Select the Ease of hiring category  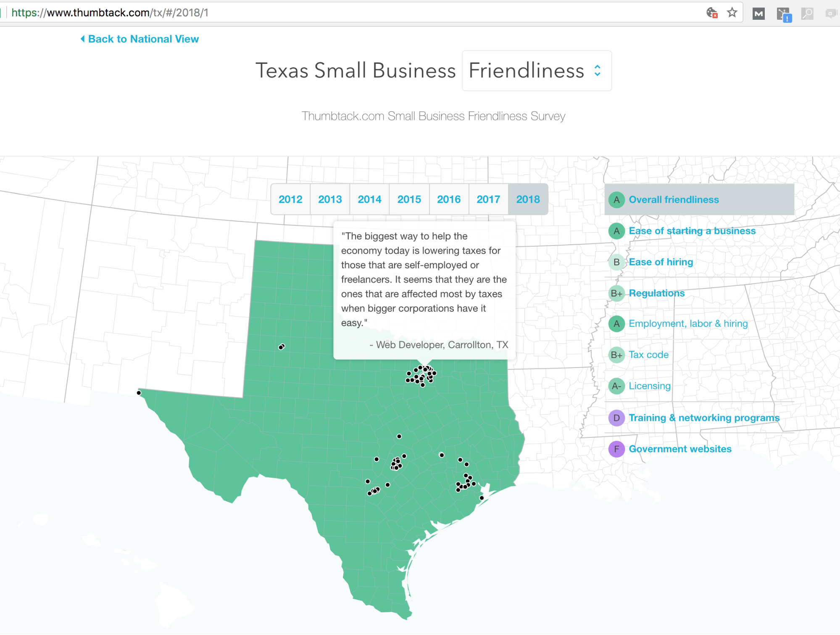point(661,262)
